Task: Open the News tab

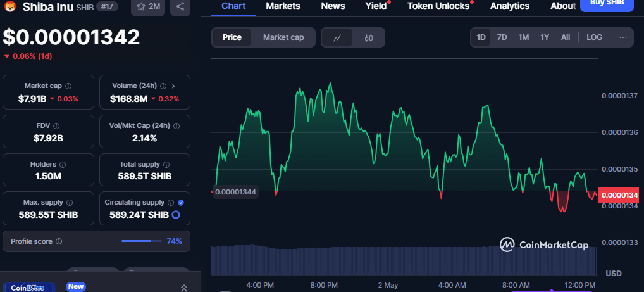Action: point(333,6)
